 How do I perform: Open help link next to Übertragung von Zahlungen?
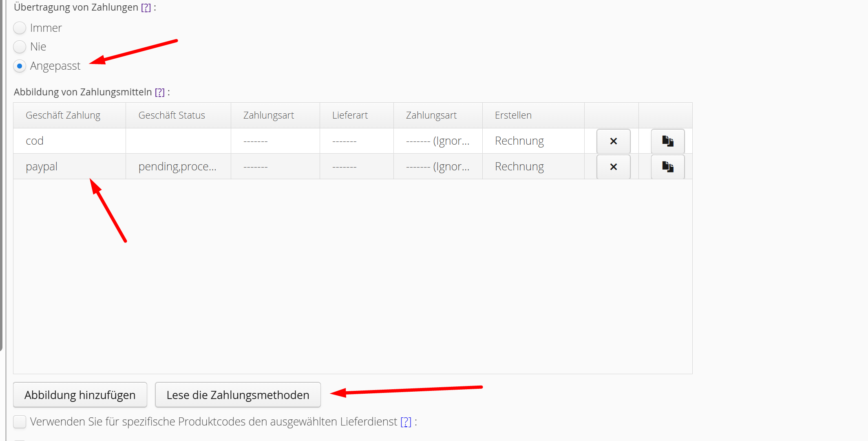[146, 7]
